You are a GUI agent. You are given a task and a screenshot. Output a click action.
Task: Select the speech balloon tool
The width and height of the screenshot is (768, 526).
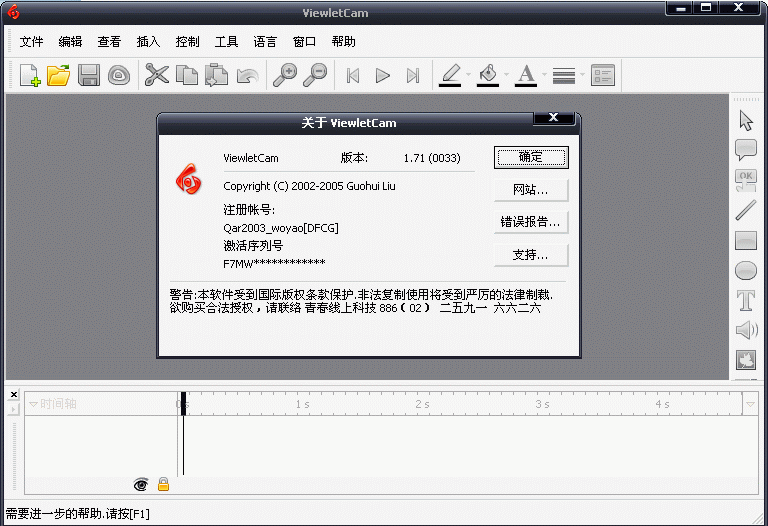[746, 150]
